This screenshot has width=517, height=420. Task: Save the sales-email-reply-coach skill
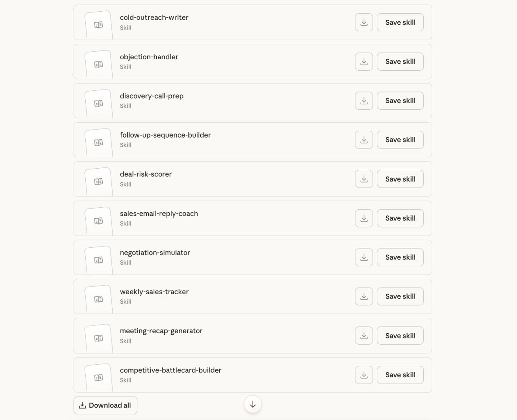[400, 218]
